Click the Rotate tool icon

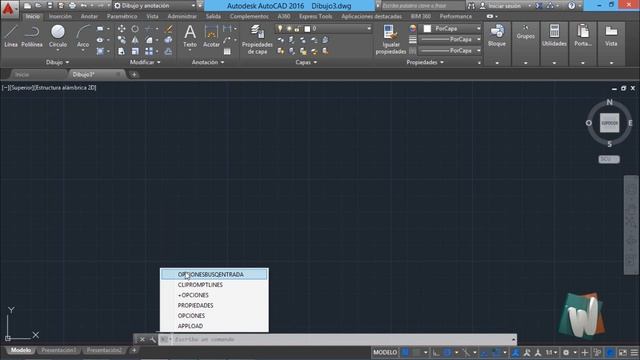pos(135,29)
